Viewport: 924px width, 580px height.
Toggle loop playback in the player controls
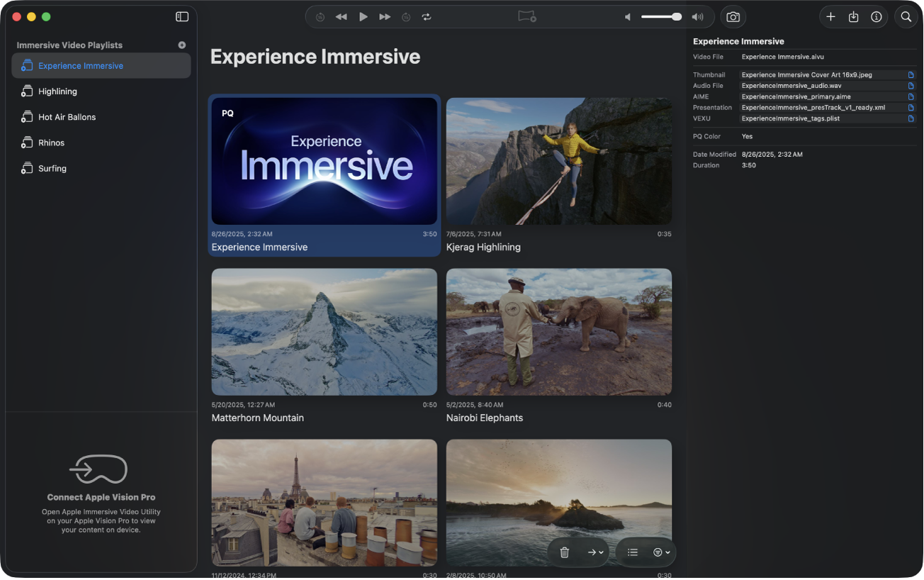[427, 16]
